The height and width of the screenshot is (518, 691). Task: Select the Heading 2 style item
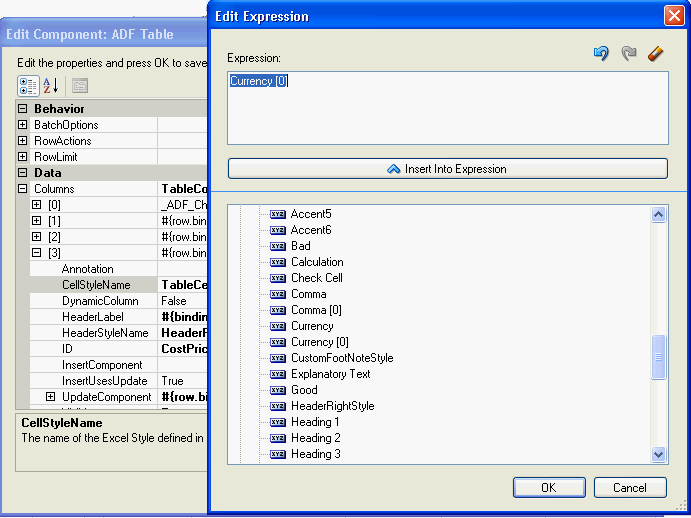[316, 438]
